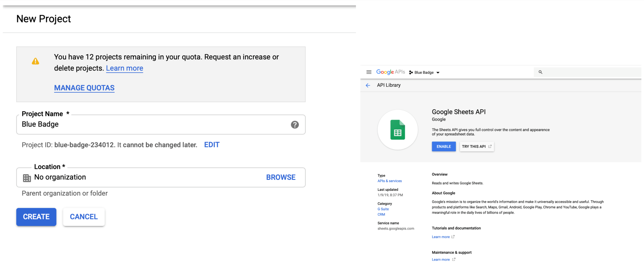The image size is (644, 267).
Task: Click the Blue Badge project dots icon
Action: point(411,72)
